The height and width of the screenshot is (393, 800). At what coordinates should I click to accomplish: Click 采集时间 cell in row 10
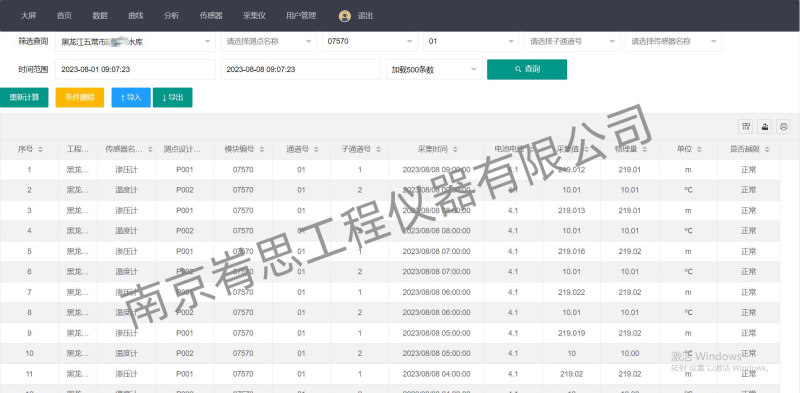click(x=436, y=353)
